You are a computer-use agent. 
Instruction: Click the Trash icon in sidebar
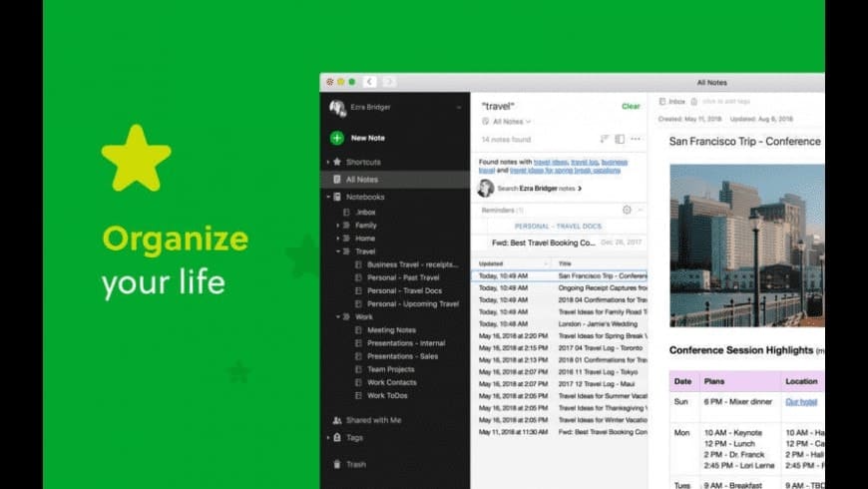click(337, 464)
